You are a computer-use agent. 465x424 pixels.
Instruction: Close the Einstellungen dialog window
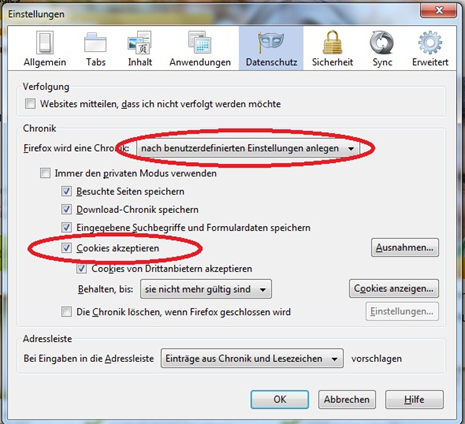439,10
